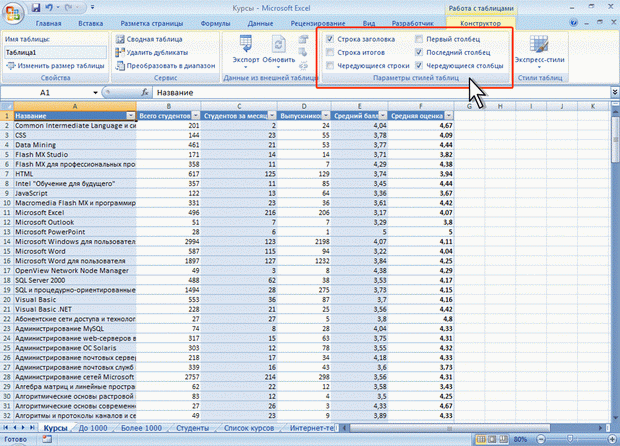The image size is (620, 446).
Task: Click the Удалить дубликаты icon
Action: [x=120, y=52]
